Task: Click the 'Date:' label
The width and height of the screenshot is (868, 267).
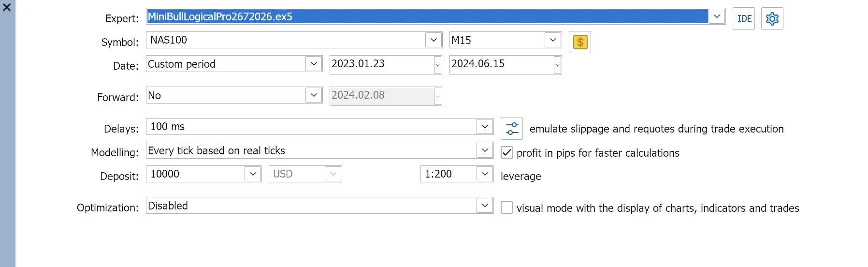Action: 126,66
